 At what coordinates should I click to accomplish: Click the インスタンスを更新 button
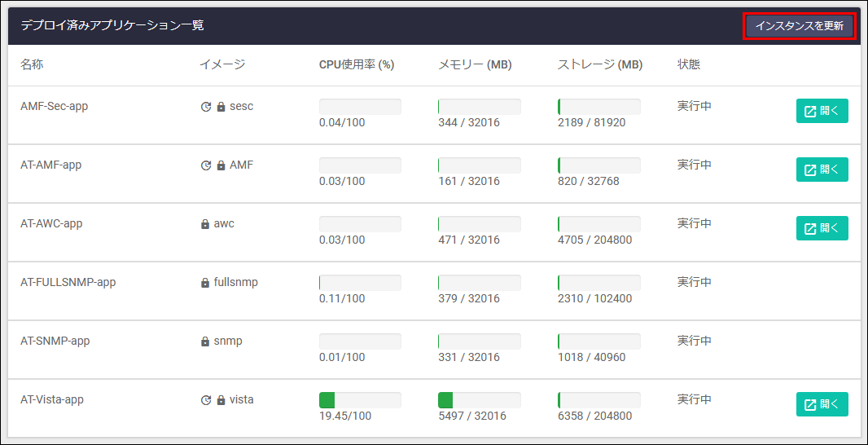800,26
